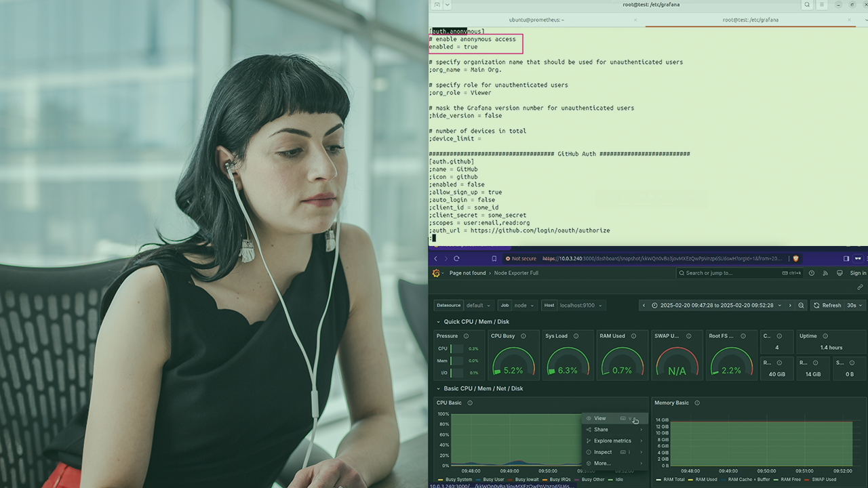Viewport: 868px width, 488px height.
Task: Select View in the panel context menu
Action: (600, 419)
